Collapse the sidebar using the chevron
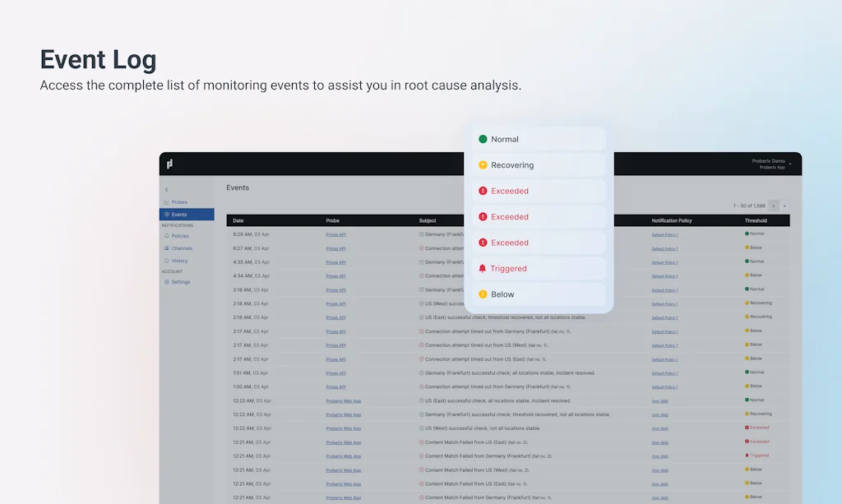This screenshot has width=842, height=504. 166,189
